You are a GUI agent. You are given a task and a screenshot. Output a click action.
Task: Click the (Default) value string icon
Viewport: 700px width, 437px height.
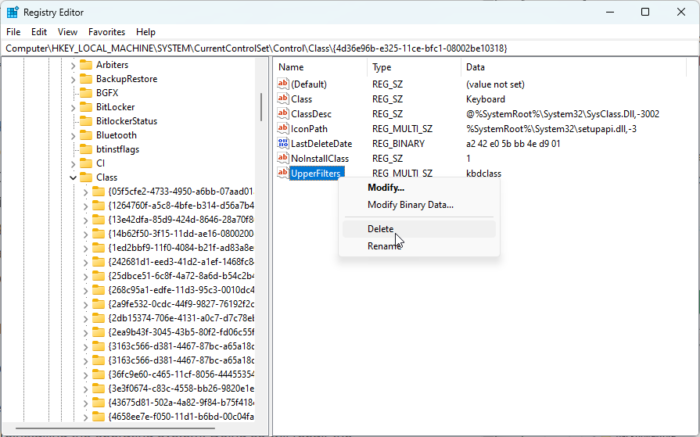pos(283,83)
